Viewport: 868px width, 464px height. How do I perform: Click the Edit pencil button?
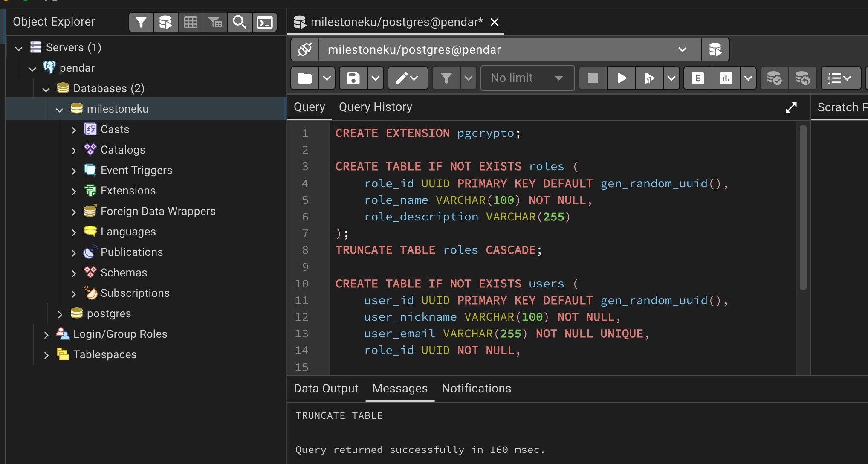(x=408, y=78)
